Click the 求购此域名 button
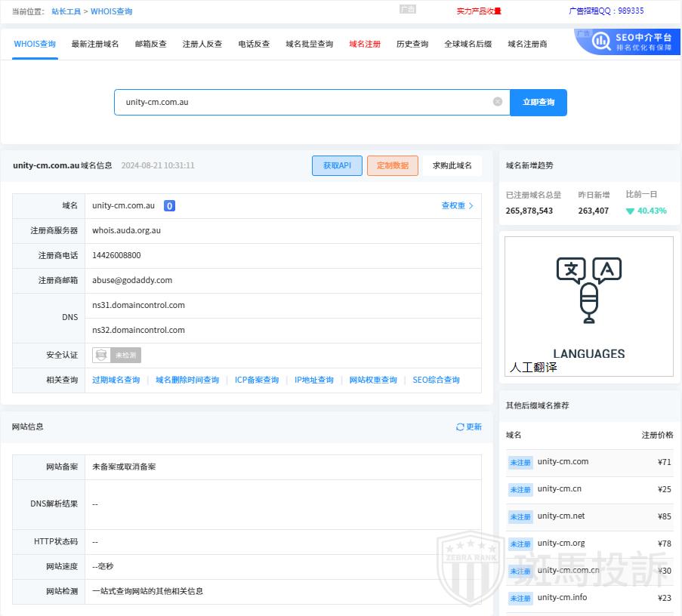 coord(452,165)
